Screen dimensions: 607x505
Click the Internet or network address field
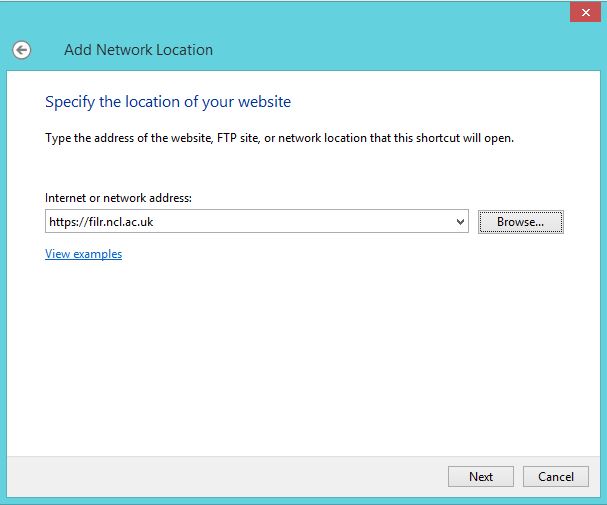(x=250, y=222)
